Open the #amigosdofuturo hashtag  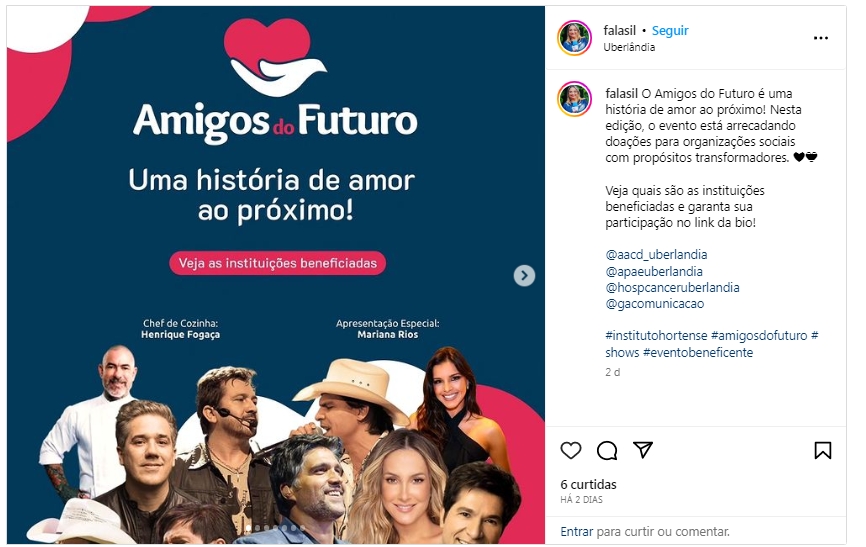759,335
